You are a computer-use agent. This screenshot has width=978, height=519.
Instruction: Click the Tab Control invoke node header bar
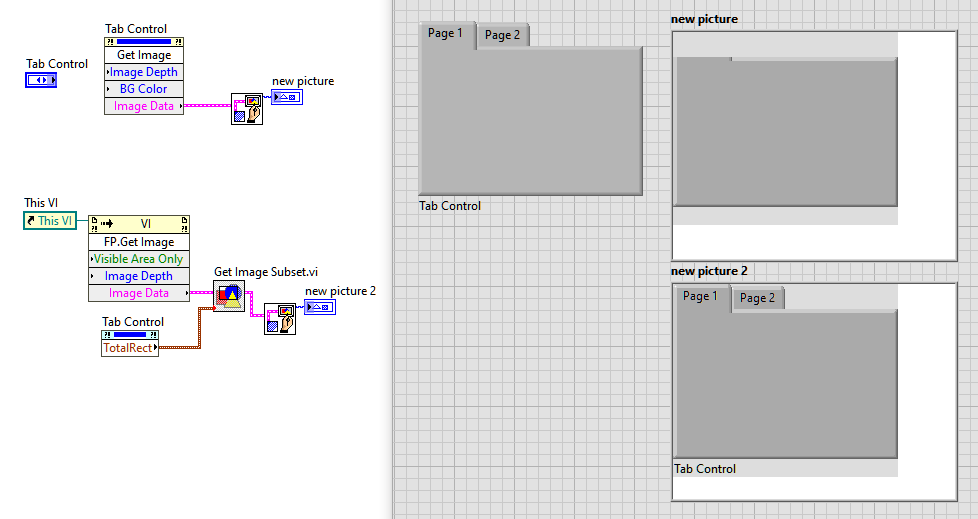click(x=144, y=42)
